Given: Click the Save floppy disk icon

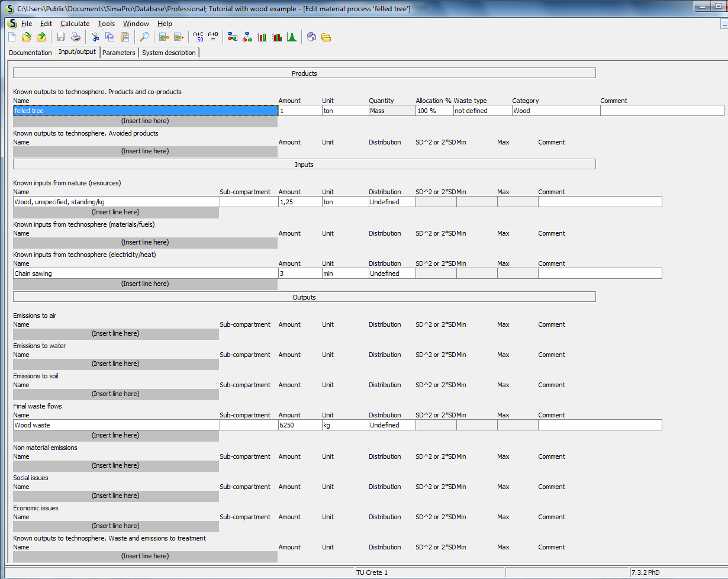Looking at the screenshot, I should pos(60,37).
